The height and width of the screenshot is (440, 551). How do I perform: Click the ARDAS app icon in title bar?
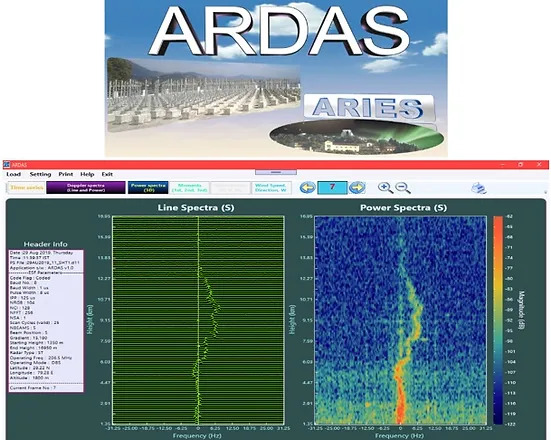point(6,164)
